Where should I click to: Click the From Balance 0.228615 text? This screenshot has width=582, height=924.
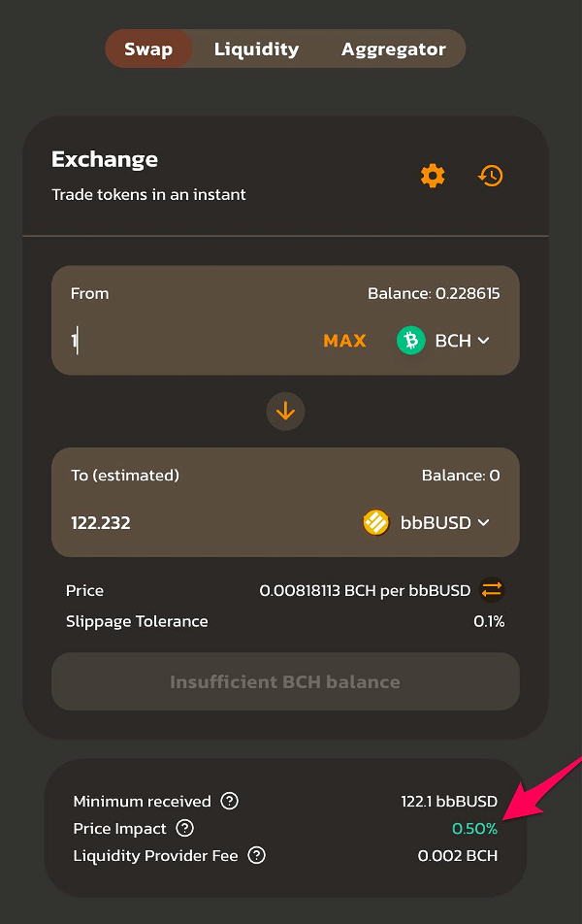(x=434, y=293)
